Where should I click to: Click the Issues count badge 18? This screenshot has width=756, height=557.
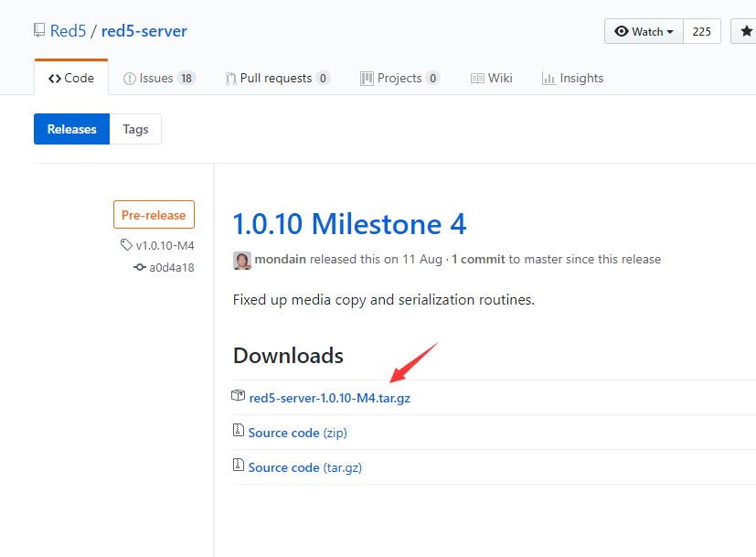[186, 78]
